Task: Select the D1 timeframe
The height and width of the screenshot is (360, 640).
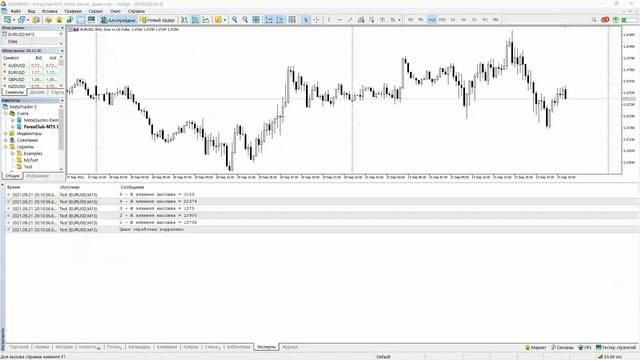Action: 474,20
